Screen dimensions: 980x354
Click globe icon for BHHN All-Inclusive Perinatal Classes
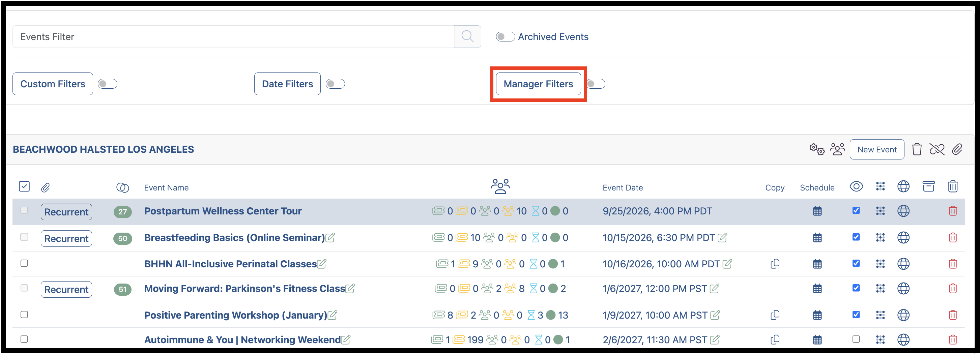tap(903, 264)
